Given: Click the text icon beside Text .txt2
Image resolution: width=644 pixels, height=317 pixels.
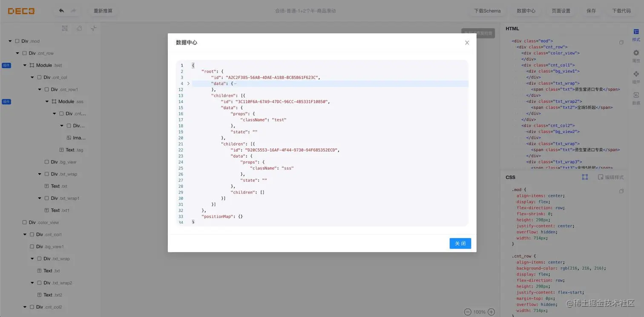Looking at the screenshot, I should click(39, 295).
